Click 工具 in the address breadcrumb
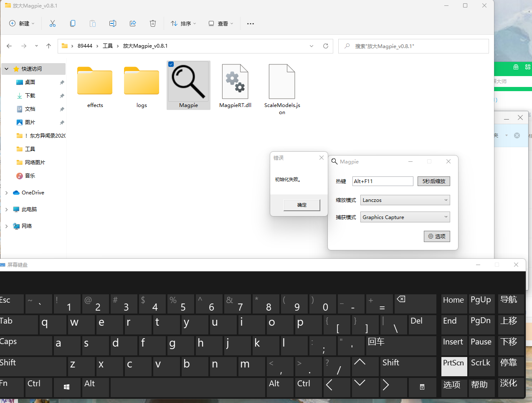This screenshot has width=532, height=403. (x=108, y=46)
